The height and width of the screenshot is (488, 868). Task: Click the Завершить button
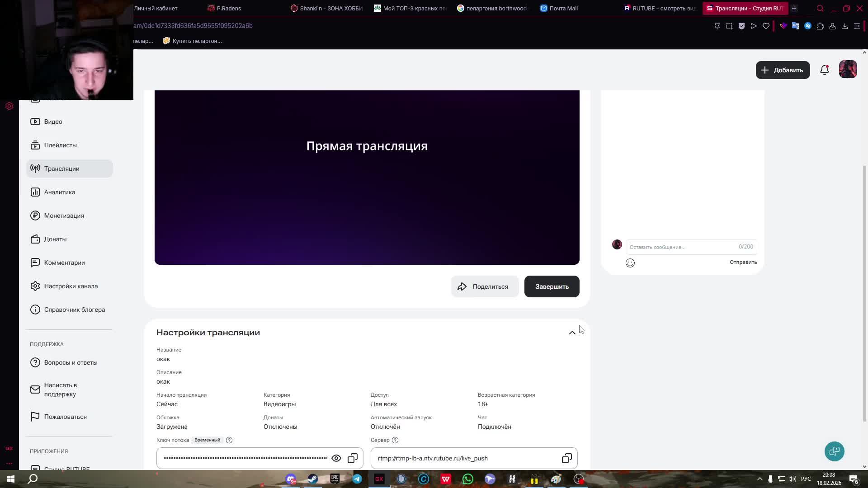click(x=552, y=286)
